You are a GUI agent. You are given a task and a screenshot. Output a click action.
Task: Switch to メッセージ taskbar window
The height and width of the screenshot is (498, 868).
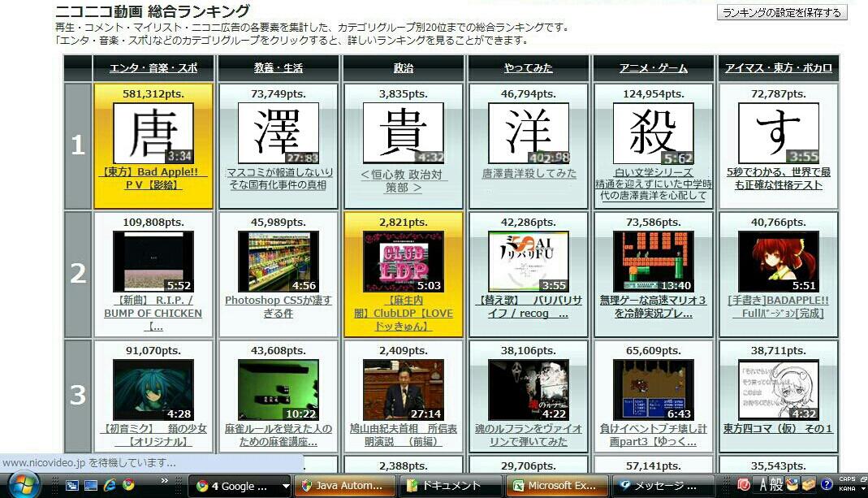click(663, 486)
